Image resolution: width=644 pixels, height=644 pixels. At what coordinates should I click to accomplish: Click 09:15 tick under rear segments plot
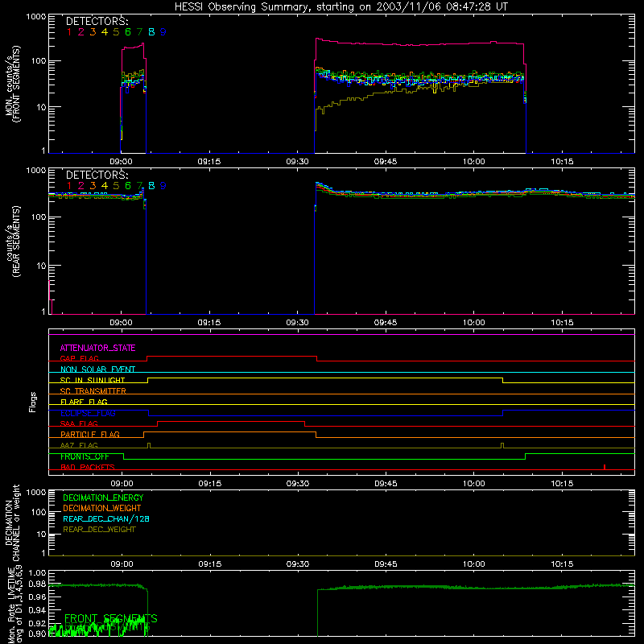coord(209,323)
